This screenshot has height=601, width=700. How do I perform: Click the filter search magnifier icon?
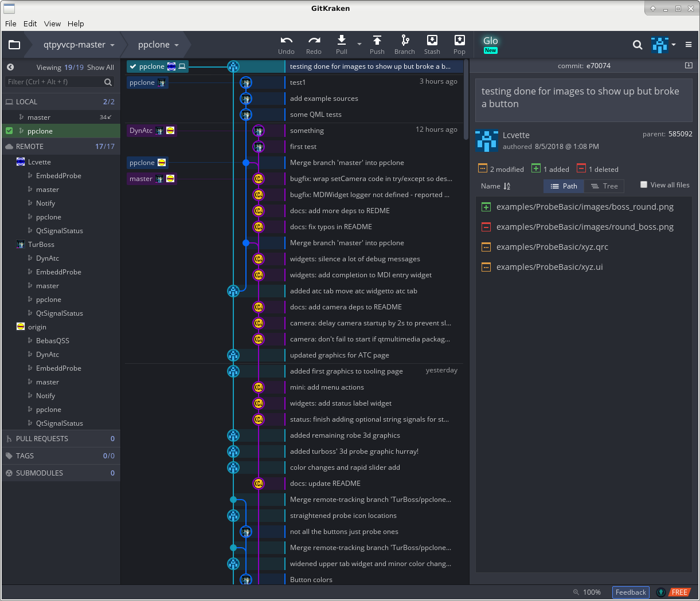click(x=108, y=82)
